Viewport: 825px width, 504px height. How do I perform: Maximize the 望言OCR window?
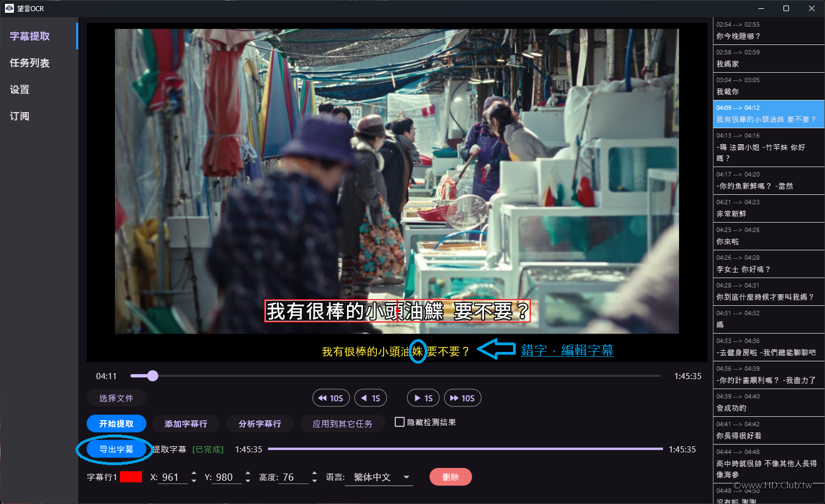tap(786, 8)
